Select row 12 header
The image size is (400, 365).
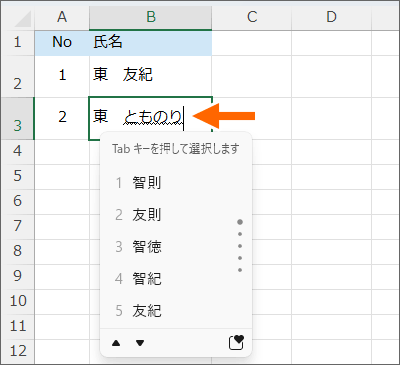pyautogui.click(x=17, y=351)
